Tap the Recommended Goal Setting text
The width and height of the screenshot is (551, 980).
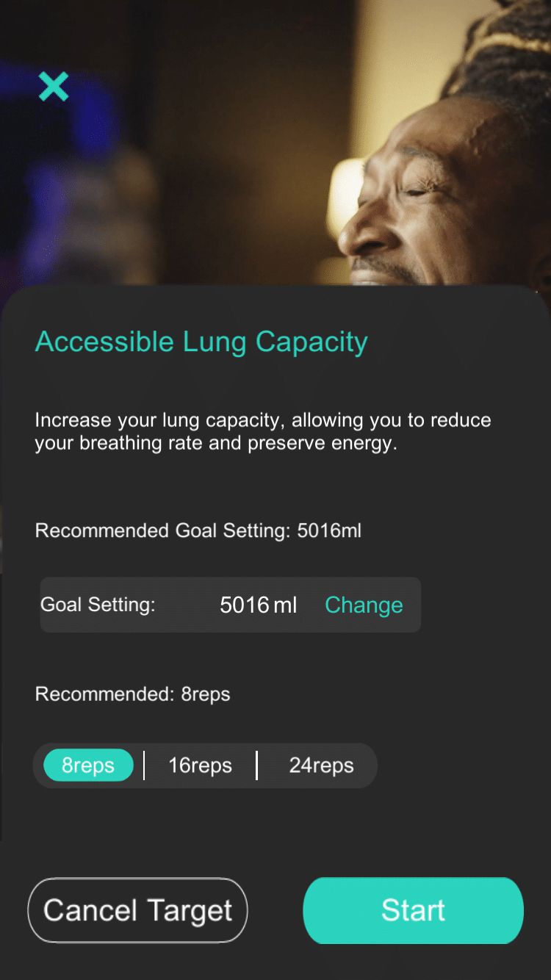[198, 530]
